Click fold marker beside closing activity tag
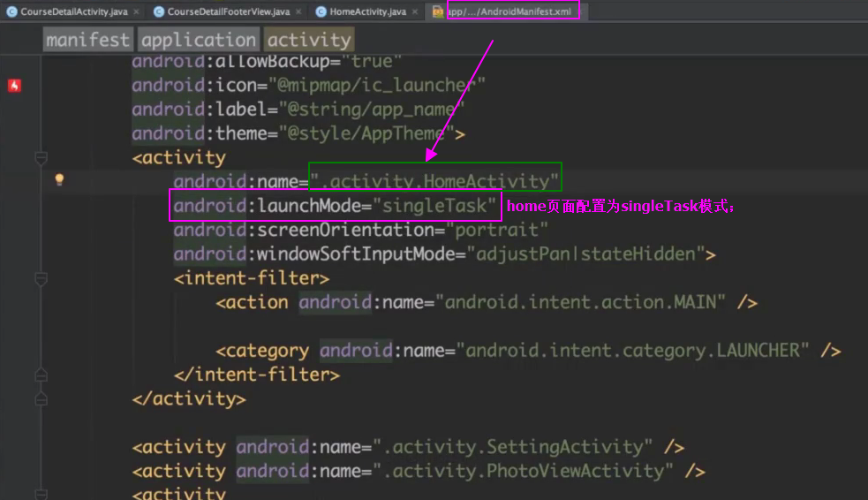868x500 pixels. click(x=41, y=399)
